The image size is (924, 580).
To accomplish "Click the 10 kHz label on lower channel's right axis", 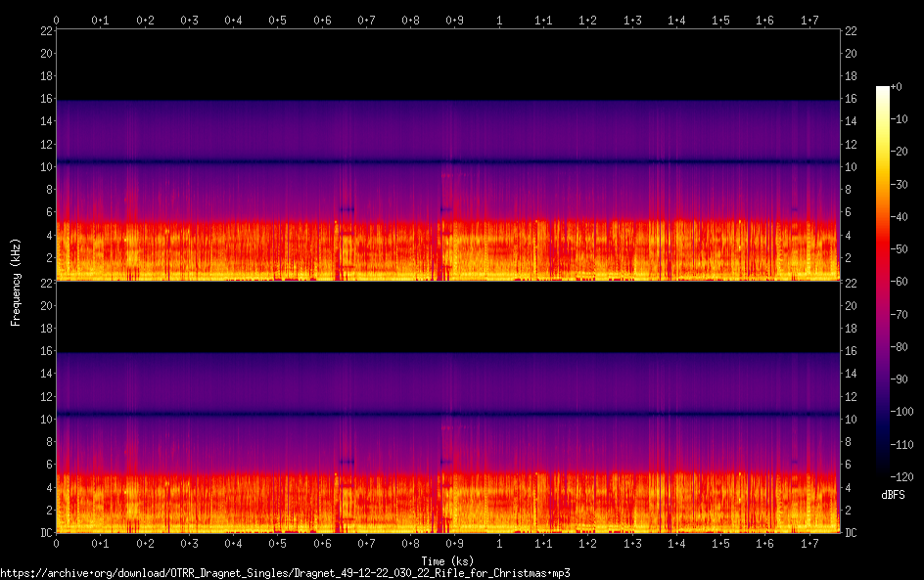I will pos(851,420).
